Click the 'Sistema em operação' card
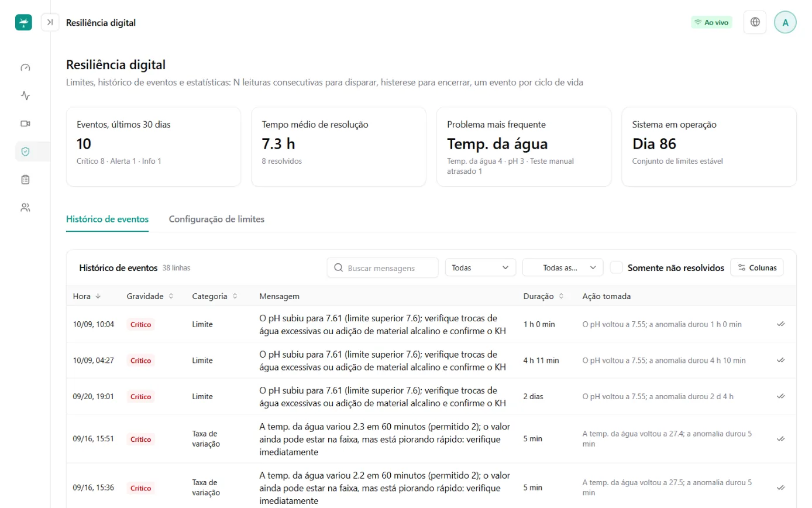Screen dimensions: 812x508 tap(709, 147)
